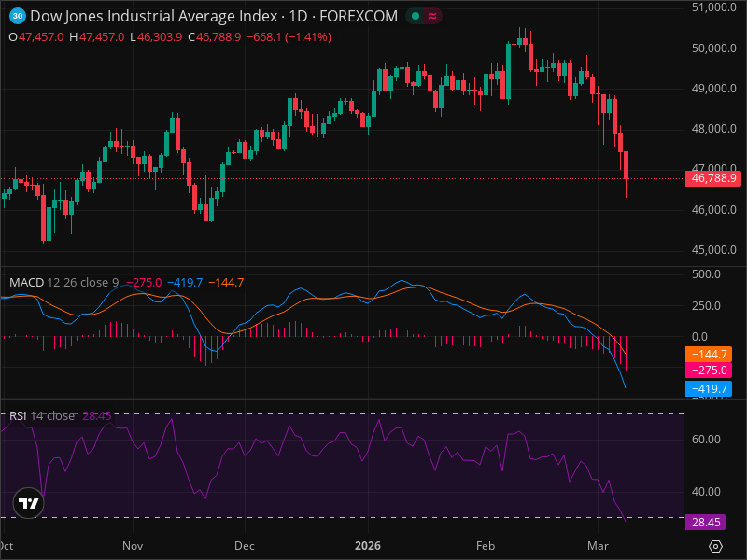
Task: Click the Nov label on the time axis
Action: 133,546
